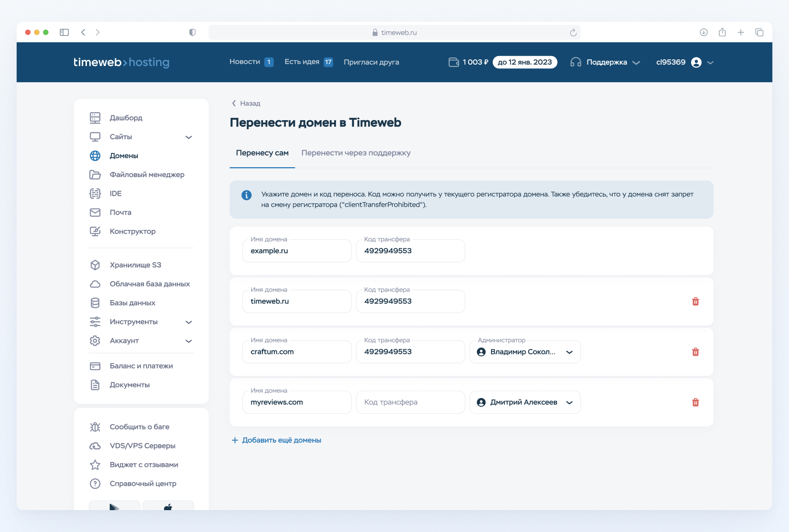This screenshot has width=789, height=532.
Task: Click the Домены globe icon
Action: pyautogui.click(x=95, y=156)
